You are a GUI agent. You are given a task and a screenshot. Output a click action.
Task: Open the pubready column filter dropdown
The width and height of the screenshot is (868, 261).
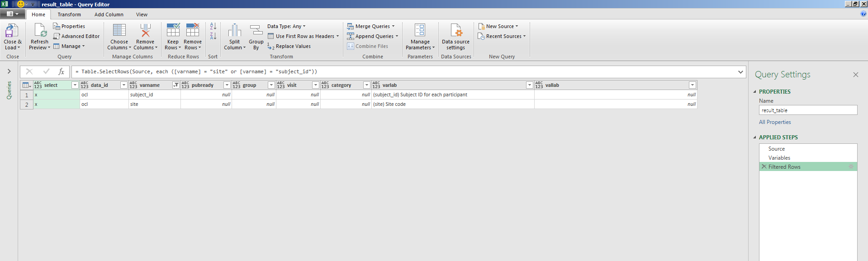[x=227, y=85]
